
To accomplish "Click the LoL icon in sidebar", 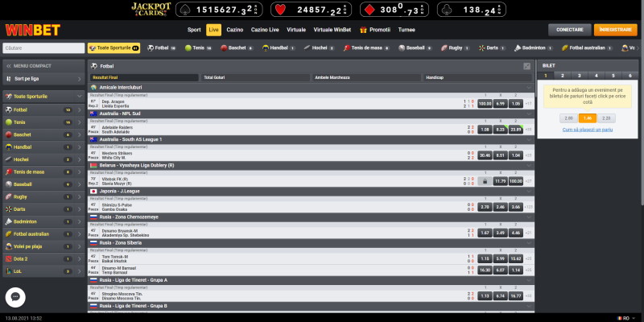I will point(9,271).
